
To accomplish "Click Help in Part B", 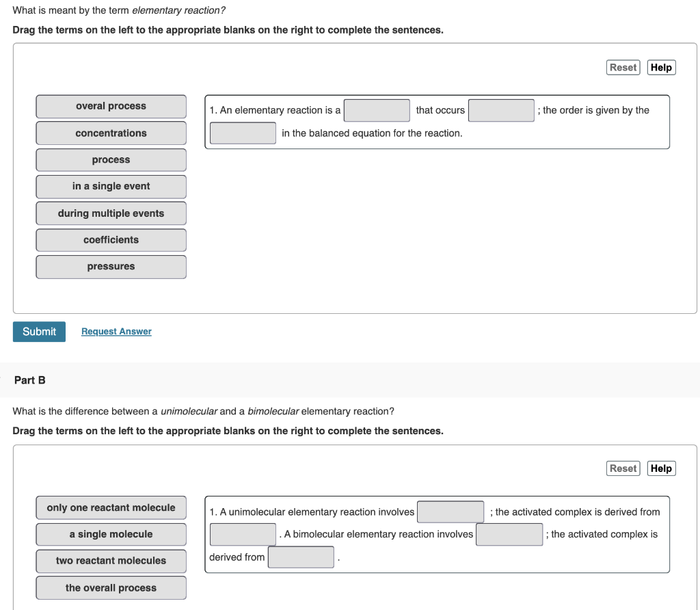I will pos(660,468).
